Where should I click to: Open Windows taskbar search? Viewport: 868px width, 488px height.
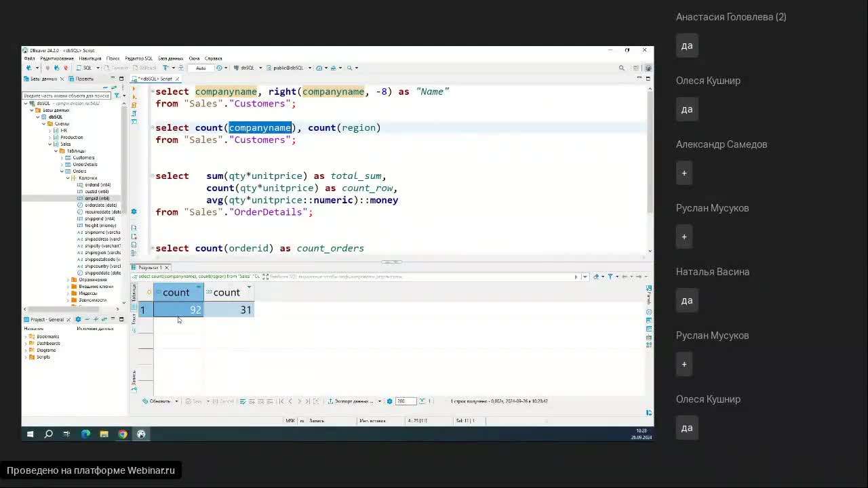(48, 434)
